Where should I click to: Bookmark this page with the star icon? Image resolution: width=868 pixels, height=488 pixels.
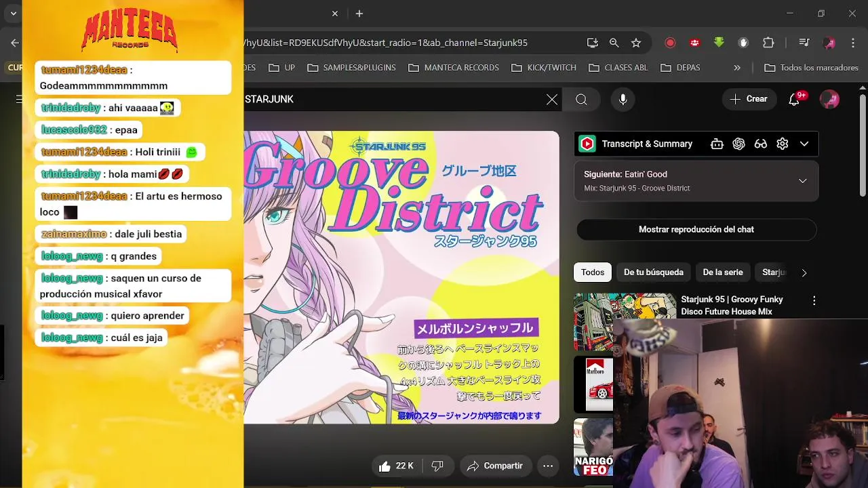636,43
